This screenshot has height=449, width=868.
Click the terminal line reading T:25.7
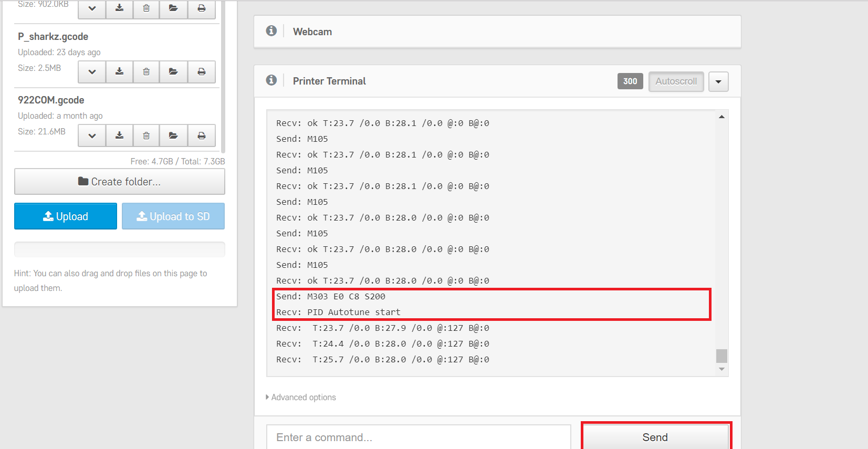(x=383, y=360)
